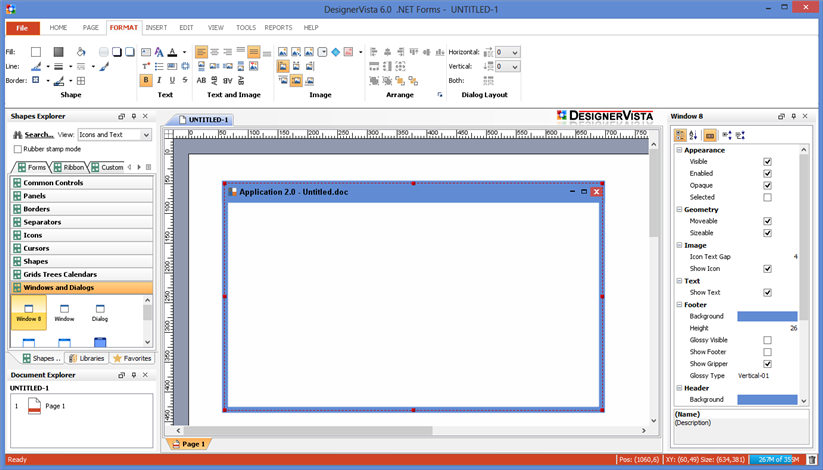Enable Rubber stamp mode checkbox
The width and height of the screenshot is (823, 470).
[18, 149]
